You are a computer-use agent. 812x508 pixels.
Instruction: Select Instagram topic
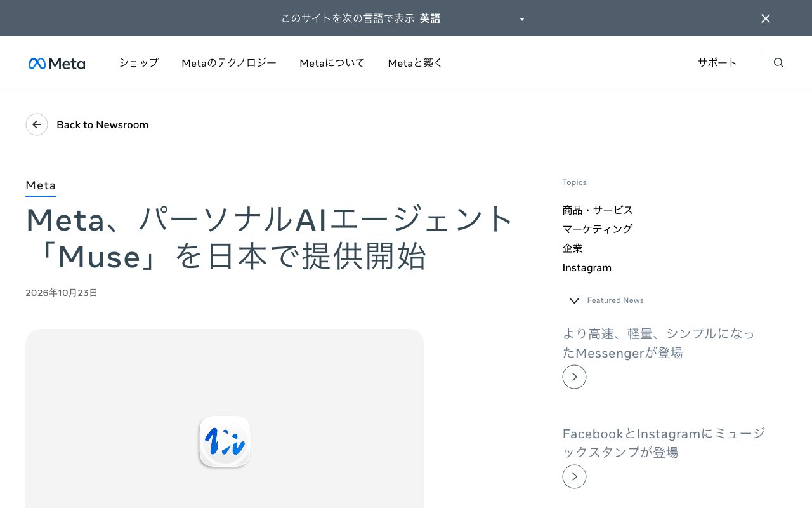point(587,267)
